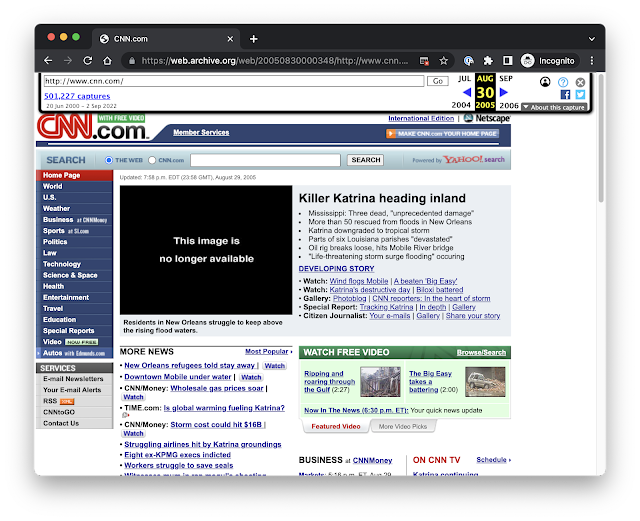This screenshot has height=521, width=640.
Task: Open the Incognito profile button
Action: 549,61
